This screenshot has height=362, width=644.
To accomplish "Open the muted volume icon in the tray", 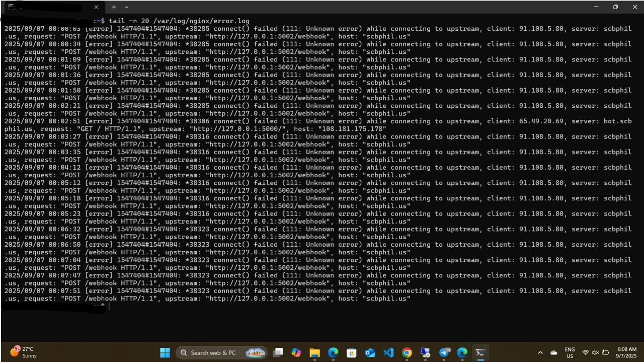I will 595,352.
